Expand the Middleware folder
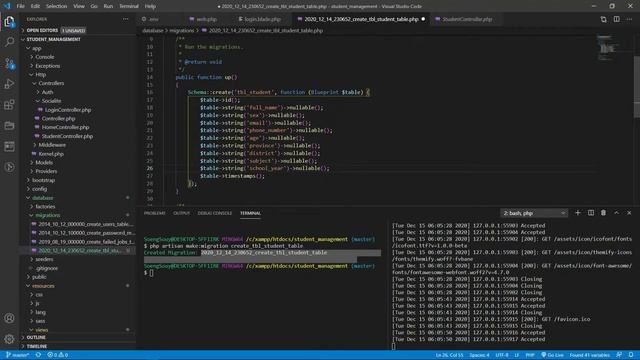640x360 pixels. point(52,145)
